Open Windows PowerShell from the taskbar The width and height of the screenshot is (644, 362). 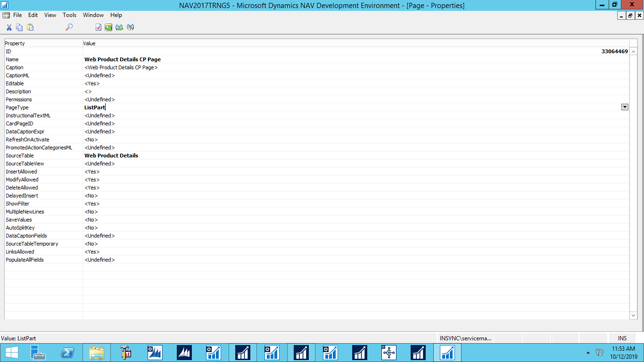pyautogui.click(x=67, y=353)
